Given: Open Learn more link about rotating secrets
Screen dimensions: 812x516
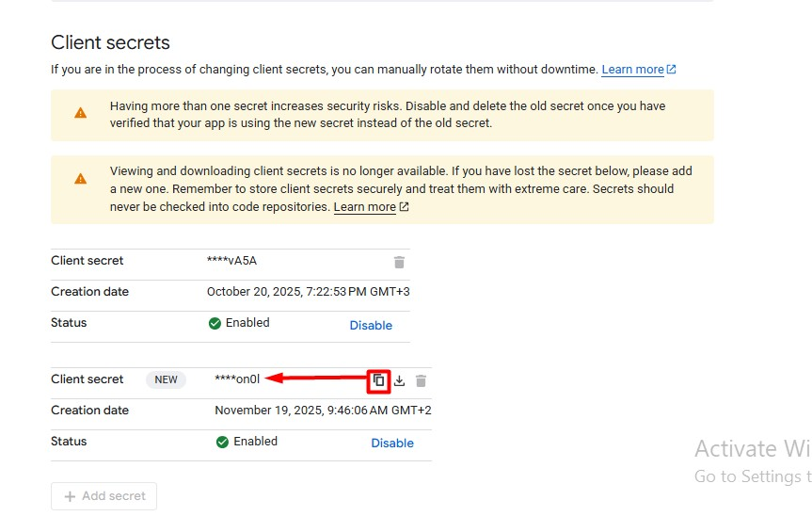Looking at the screenshot, I should 632,70.
